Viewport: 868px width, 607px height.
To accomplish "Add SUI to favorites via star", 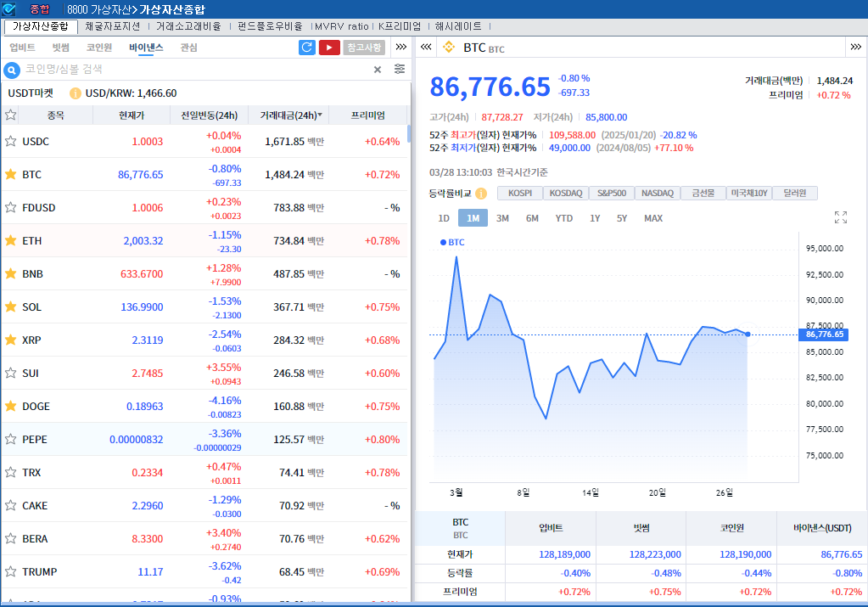I will click(x=10, y=373).
